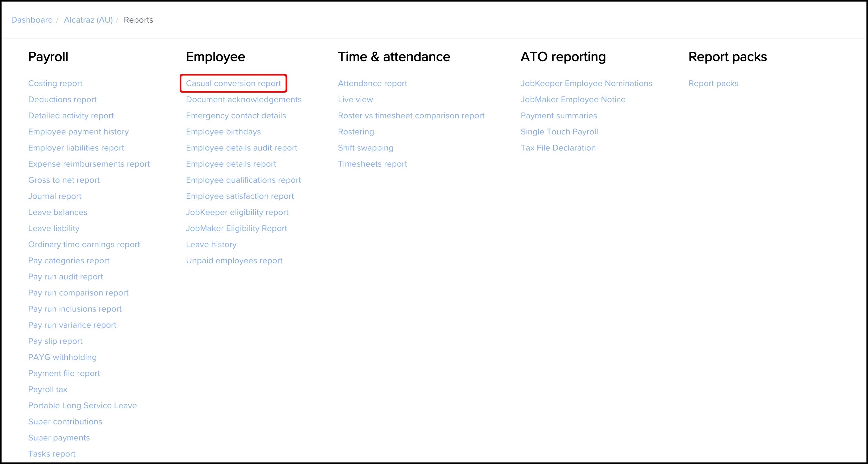Open the Tax File Declaration report
Image resolution: width=868 pixels, height=464 pixels.
pos(558,147)
